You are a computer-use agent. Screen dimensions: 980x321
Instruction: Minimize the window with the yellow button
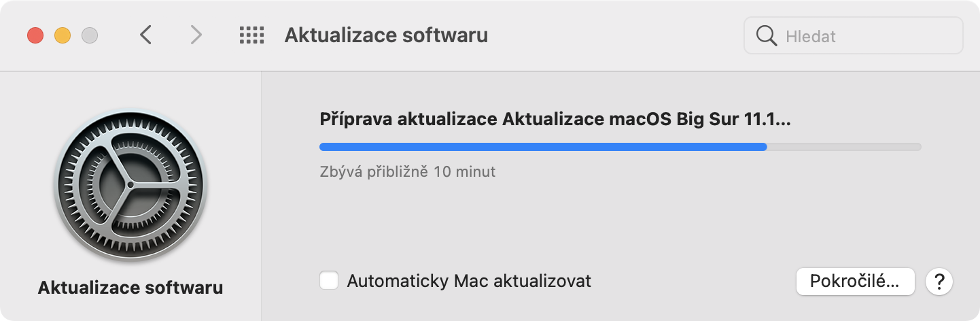pos(63,35)
